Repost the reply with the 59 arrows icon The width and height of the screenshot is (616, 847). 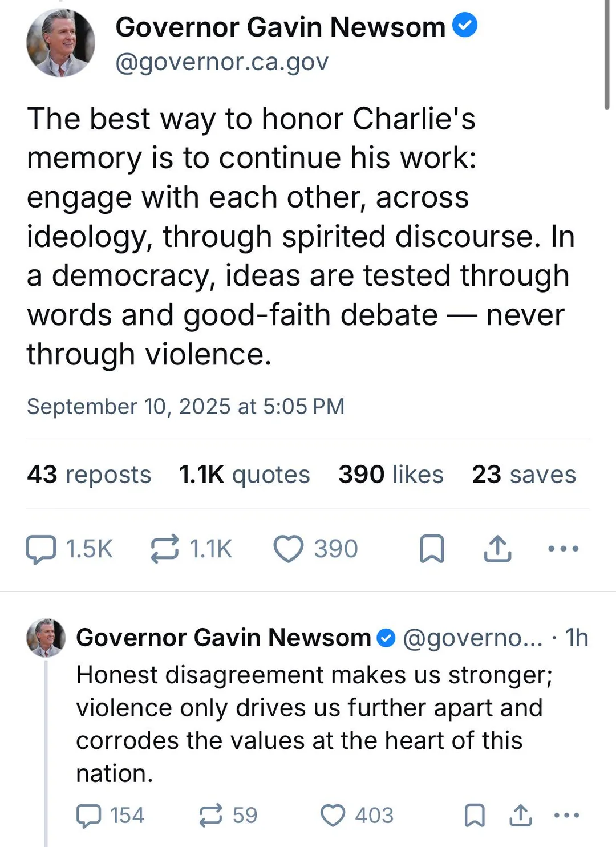coord(210,816)
